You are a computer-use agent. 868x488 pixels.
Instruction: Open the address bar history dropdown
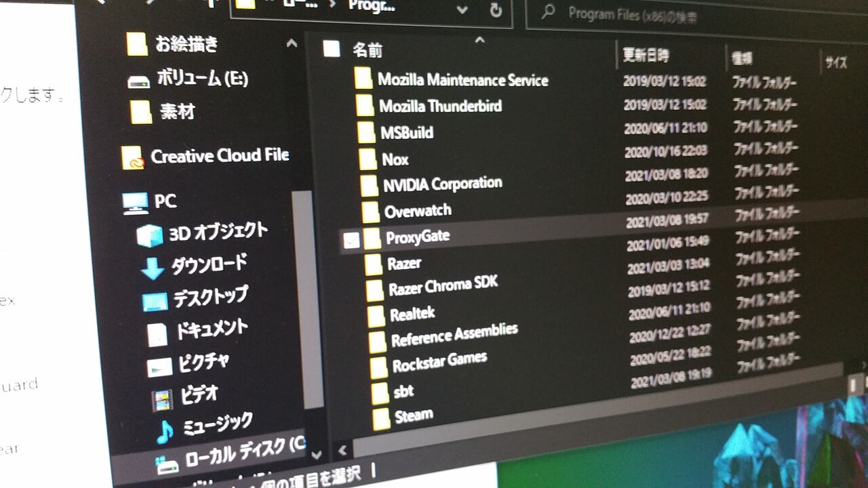(462, 10)
